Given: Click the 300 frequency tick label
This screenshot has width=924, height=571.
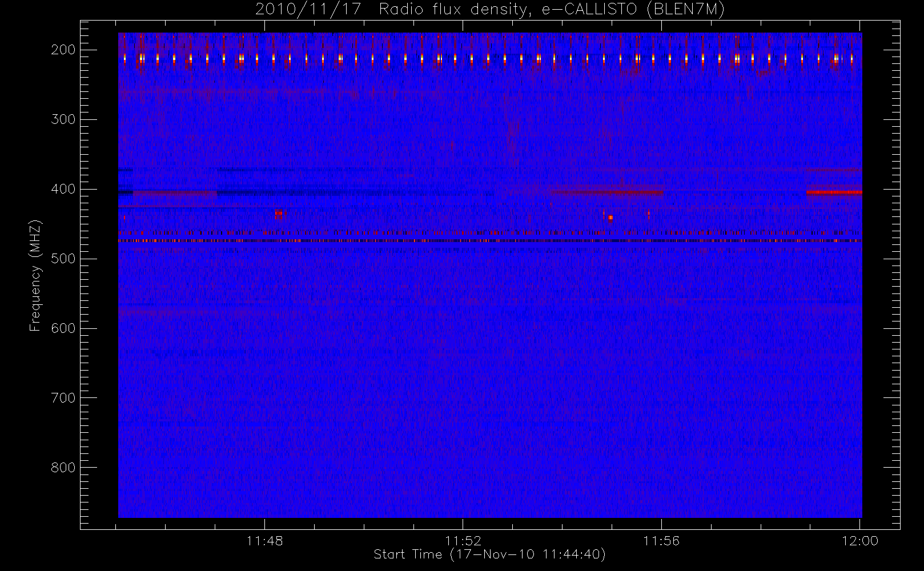Looking at the screenshot, I should 63,119.
